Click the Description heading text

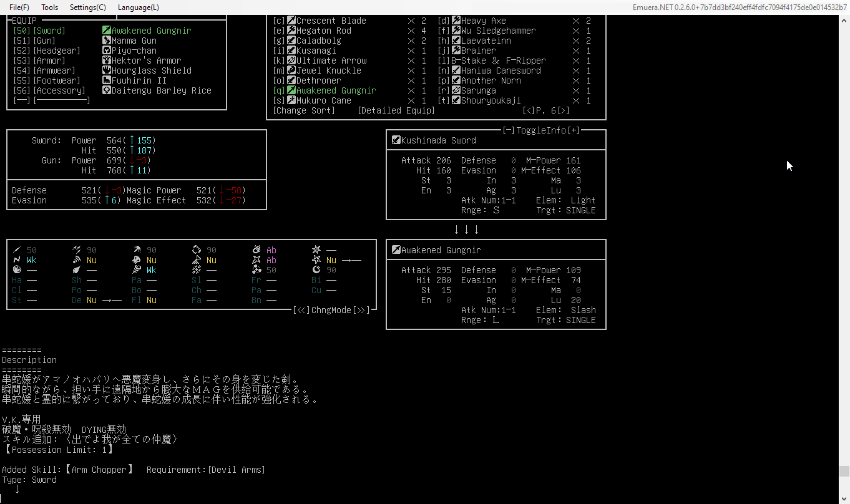[29, 360]
